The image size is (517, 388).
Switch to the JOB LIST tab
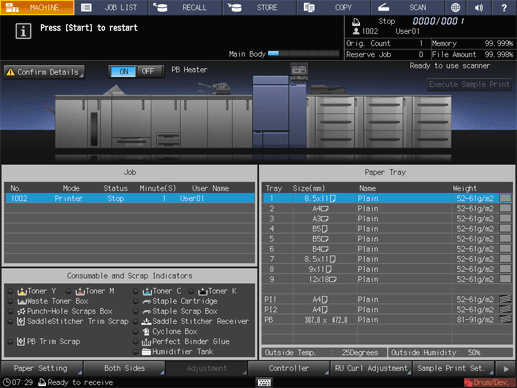112,7
